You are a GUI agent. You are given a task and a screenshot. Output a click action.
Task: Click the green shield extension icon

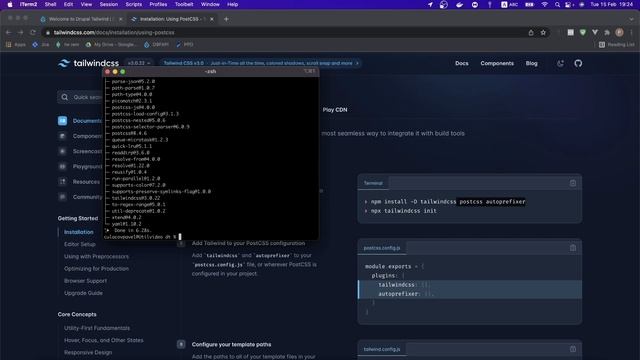[583, 32]
